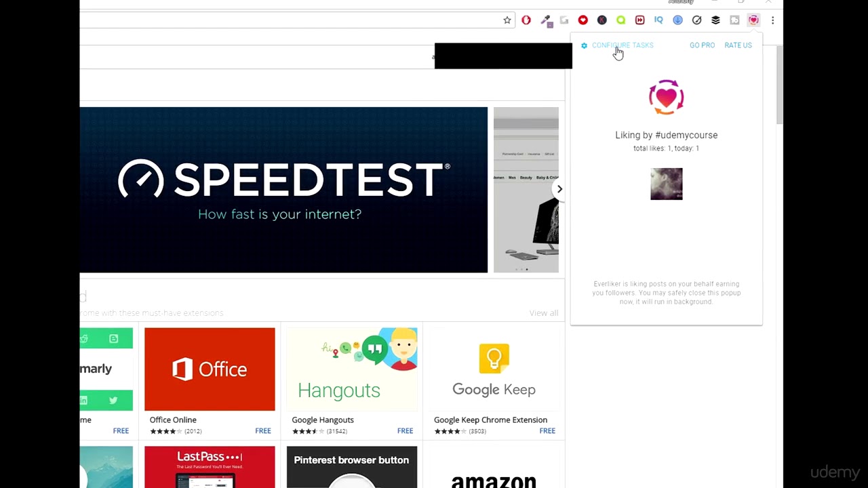Activate the eyedropper color picker extension
This screenshot has height=488, width=868.
[x=545, y=20]
